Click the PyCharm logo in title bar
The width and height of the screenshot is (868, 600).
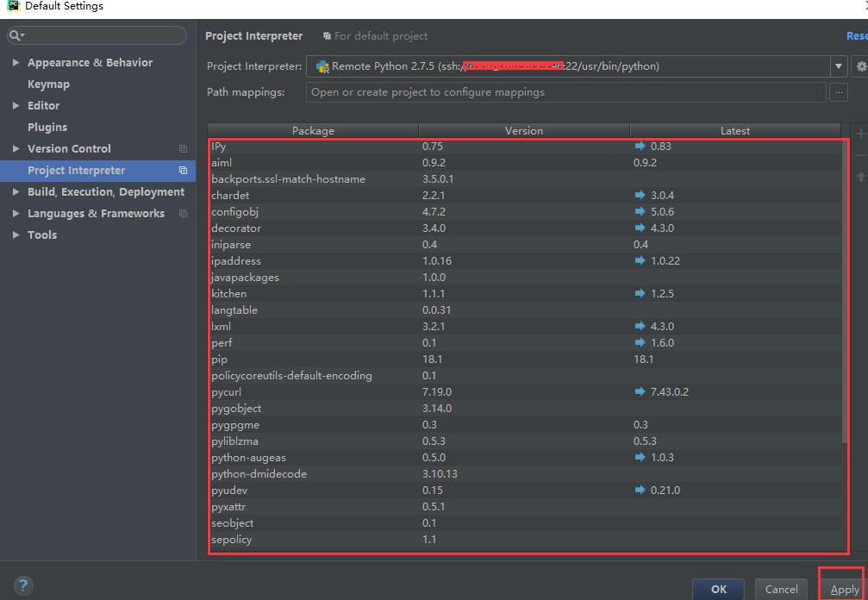click(x=13, y=5)
